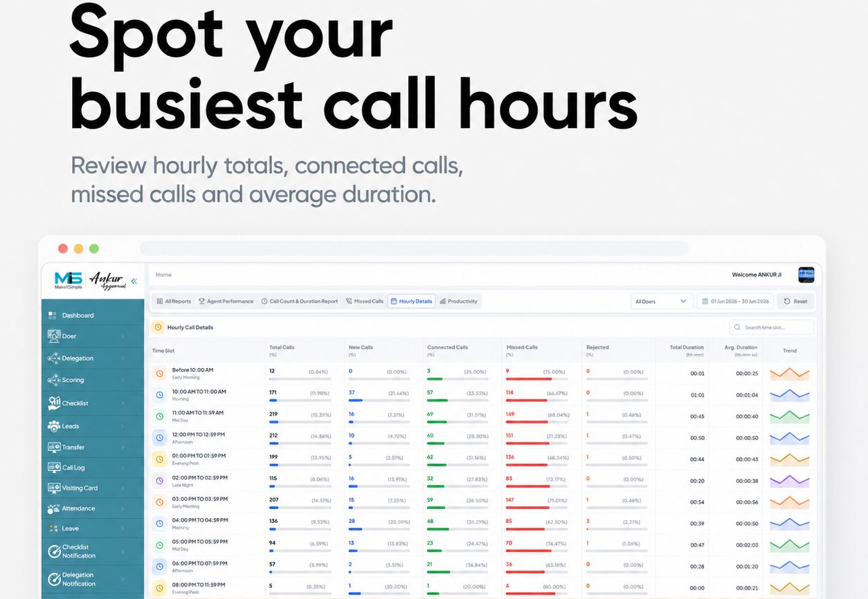Click the Hourly Call Details clock icon
The image size is (868, 599).
point(158,327)
